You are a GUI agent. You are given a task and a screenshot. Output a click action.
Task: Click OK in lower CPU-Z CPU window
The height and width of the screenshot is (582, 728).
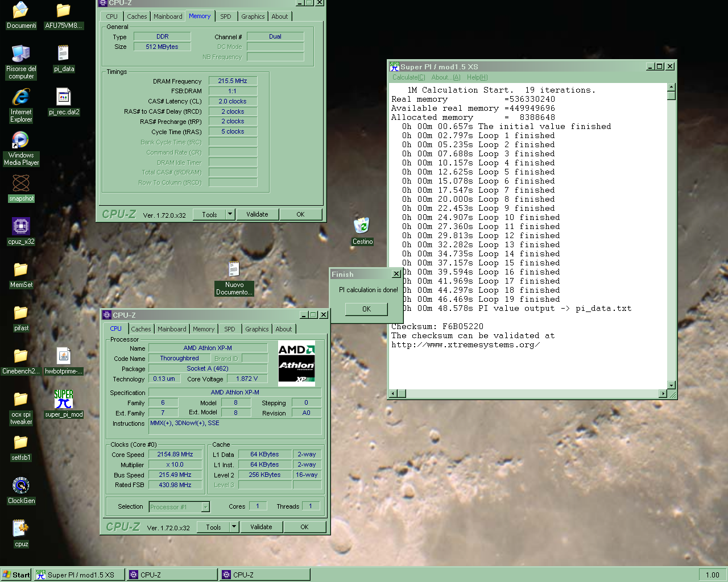(304, 527)
